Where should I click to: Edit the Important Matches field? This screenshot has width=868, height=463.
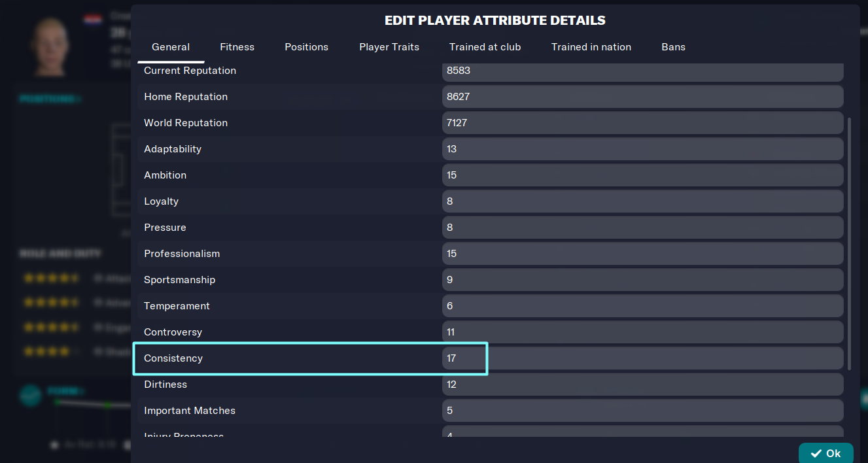pyautogui.click(x=642, y=411)
